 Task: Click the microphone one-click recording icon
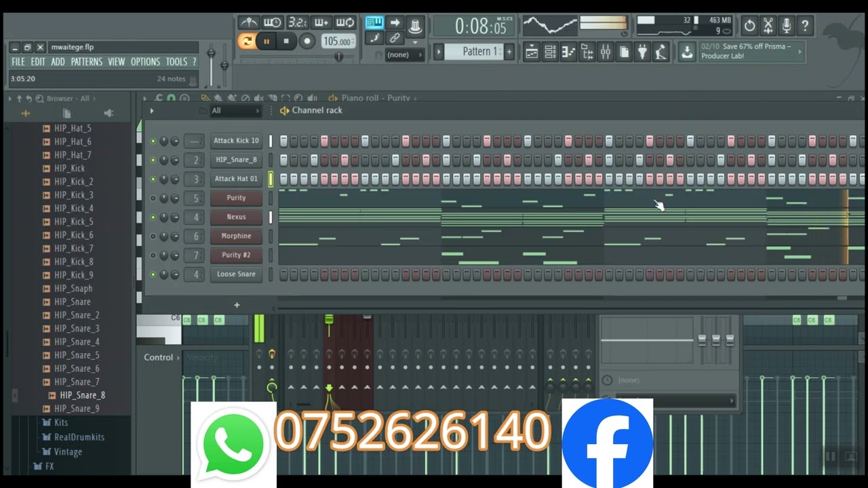coord(786,26)
